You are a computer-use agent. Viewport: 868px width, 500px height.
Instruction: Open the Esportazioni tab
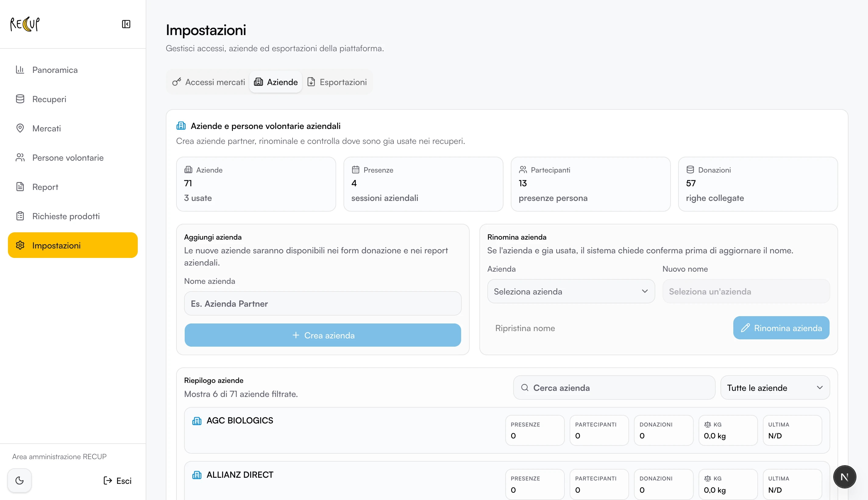337,82
